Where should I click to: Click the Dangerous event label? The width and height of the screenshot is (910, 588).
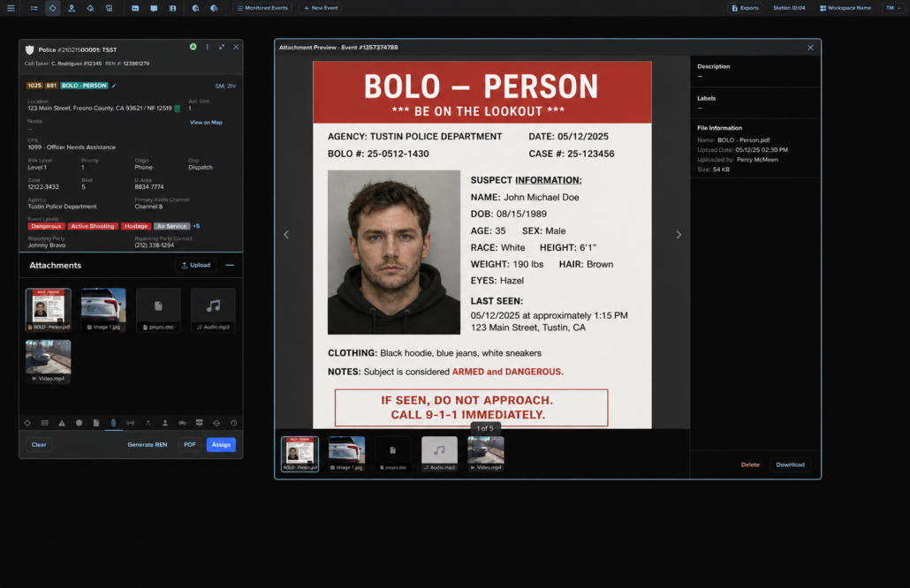[x=46, y=226]
